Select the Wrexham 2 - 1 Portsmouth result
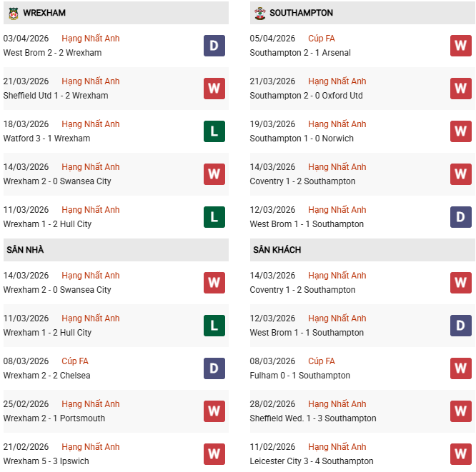Screen dimensions: 476x472 pos(54,418)
